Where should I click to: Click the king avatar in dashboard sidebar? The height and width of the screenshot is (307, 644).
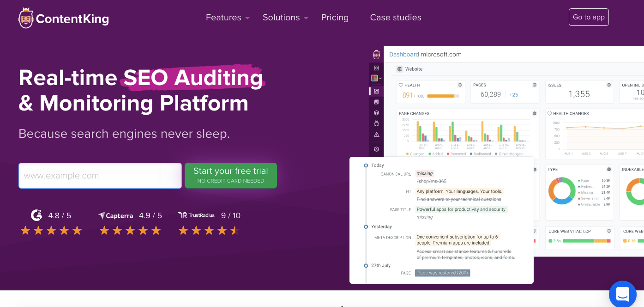coord(376,55)
